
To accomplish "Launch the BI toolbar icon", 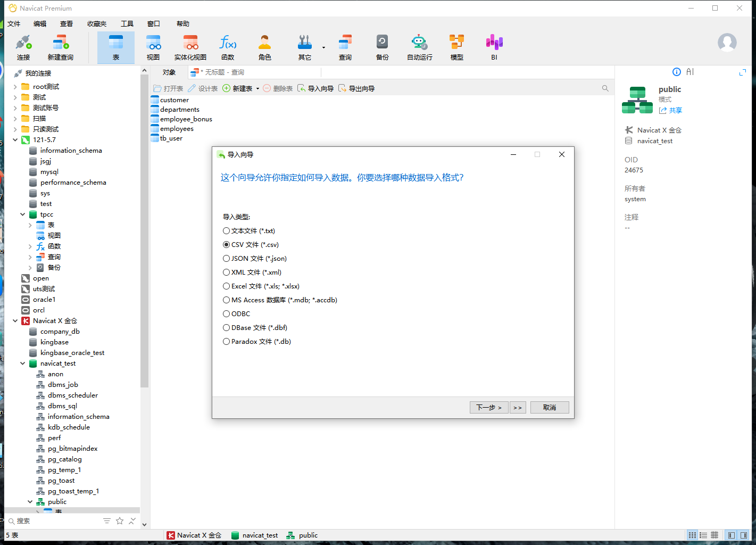I will coord(494,47).
